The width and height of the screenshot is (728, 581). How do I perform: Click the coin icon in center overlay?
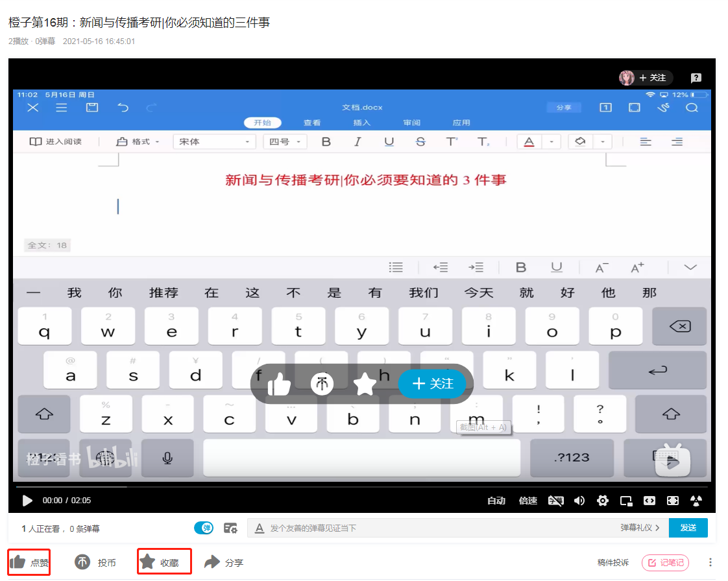point(322,384)
